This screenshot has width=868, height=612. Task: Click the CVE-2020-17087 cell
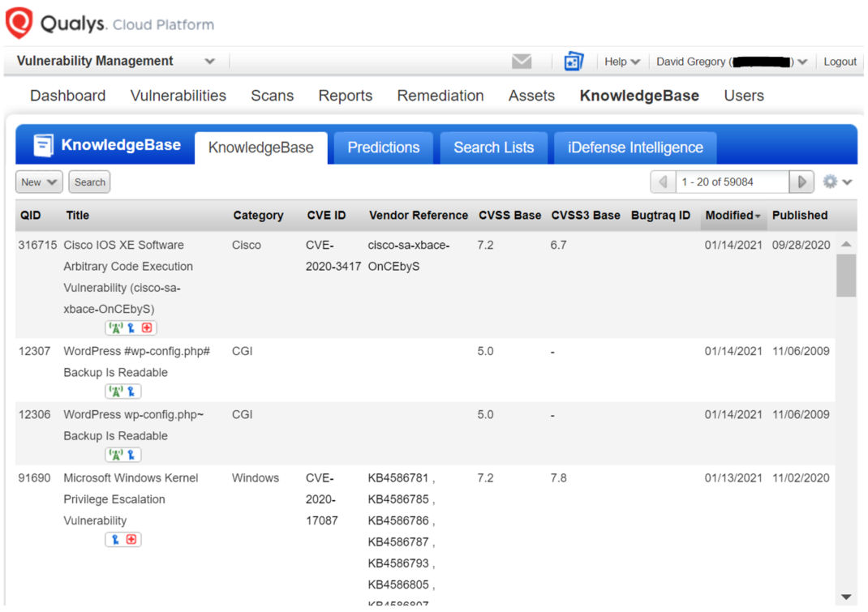click(321, 499)
